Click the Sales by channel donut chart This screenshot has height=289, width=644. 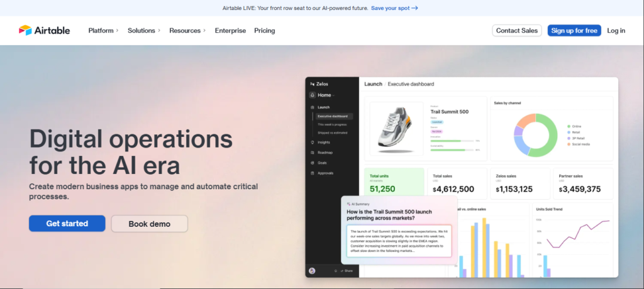point(536,135)
